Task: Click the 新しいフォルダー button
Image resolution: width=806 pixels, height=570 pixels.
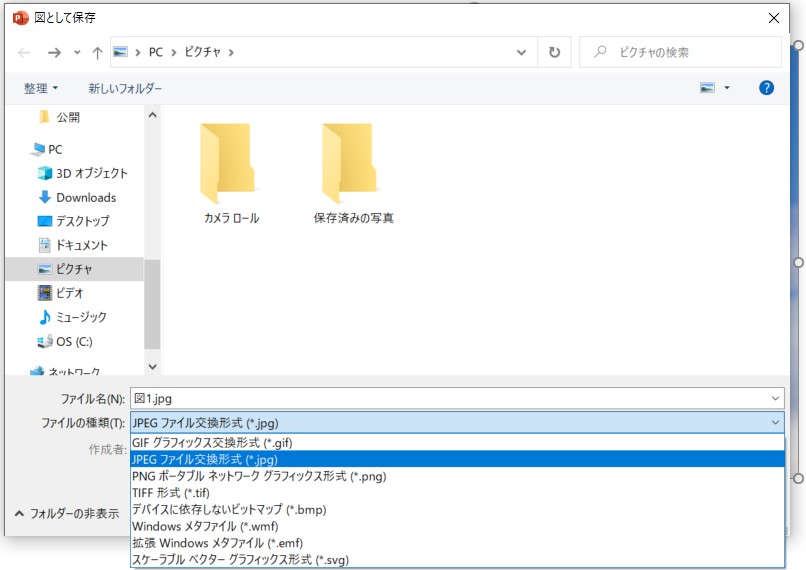Action: click(125, 88)
